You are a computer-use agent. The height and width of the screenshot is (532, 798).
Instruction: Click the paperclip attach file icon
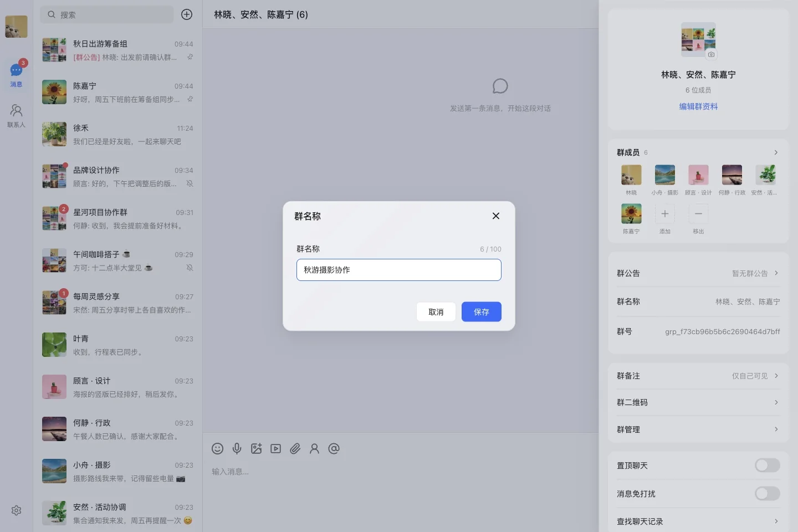coord(295,449)
